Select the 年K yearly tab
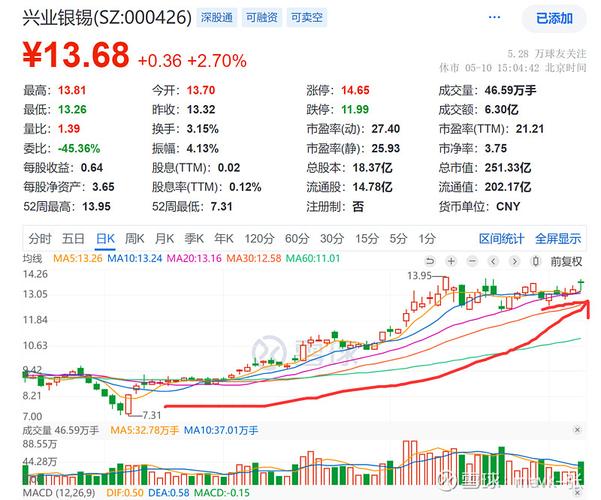The width and height of the screenshot is (601, 500). (224, 239)
